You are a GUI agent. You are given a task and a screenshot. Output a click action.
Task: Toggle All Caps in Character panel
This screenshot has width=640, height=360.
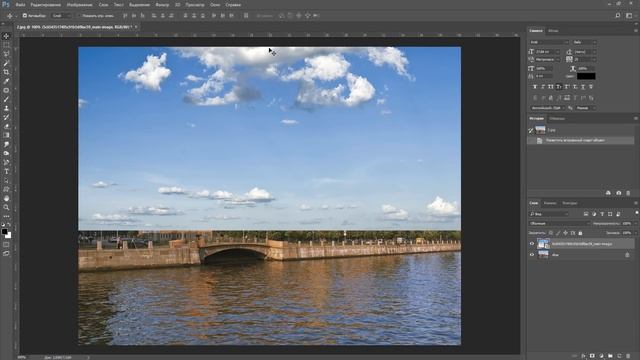pyautogui.click(x=551, y=87)
